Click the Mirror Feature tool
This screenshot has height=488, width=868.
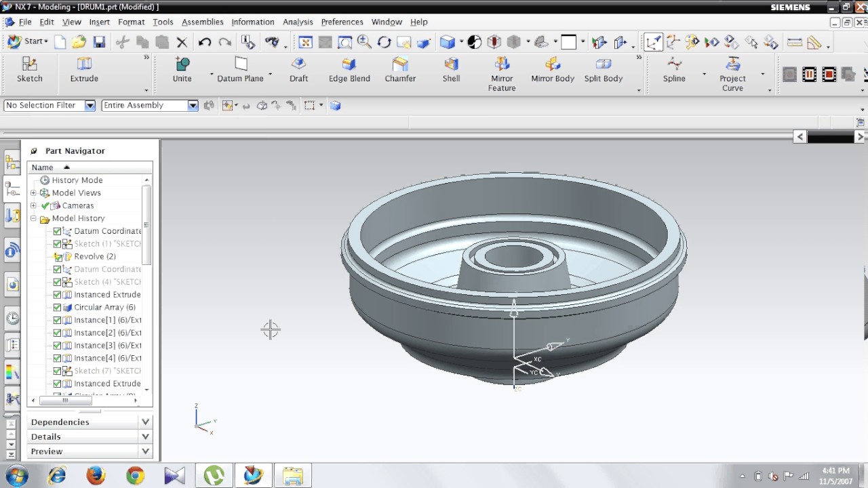pyautogui.click(x=502, y=75)
